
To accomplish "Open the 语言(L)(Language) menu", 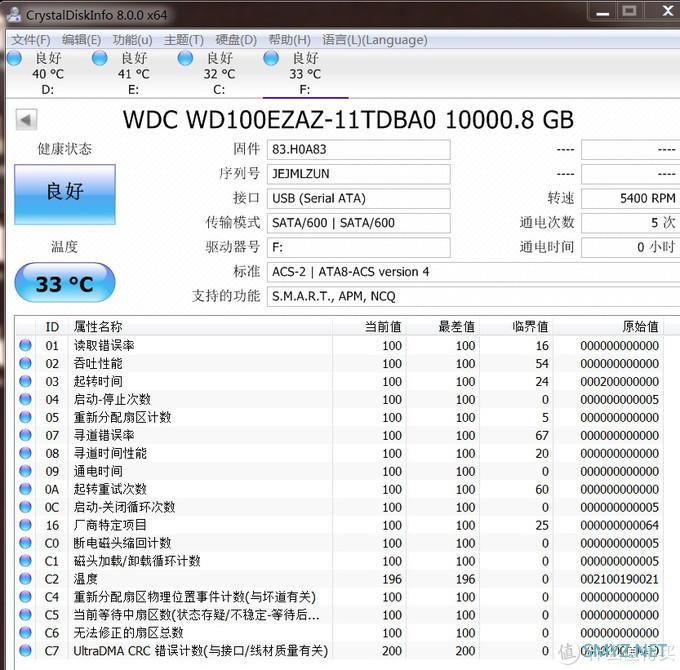I will pyautogui.click(x=375, y=40).
